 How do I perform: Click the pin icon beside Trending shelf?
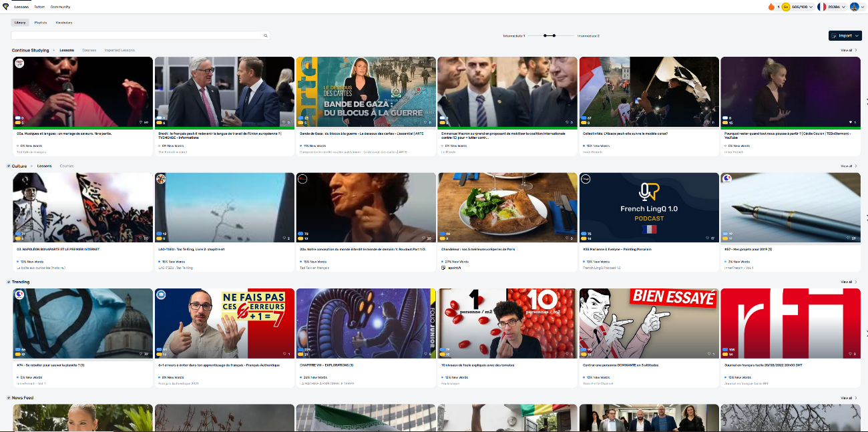(9, 282)
